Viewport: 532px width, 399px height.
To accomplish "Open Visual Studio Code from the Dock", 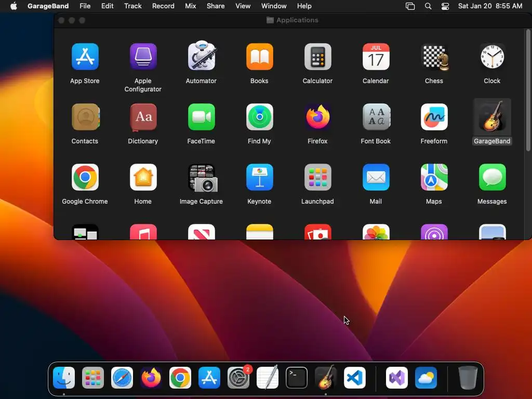I will [355, 378].
